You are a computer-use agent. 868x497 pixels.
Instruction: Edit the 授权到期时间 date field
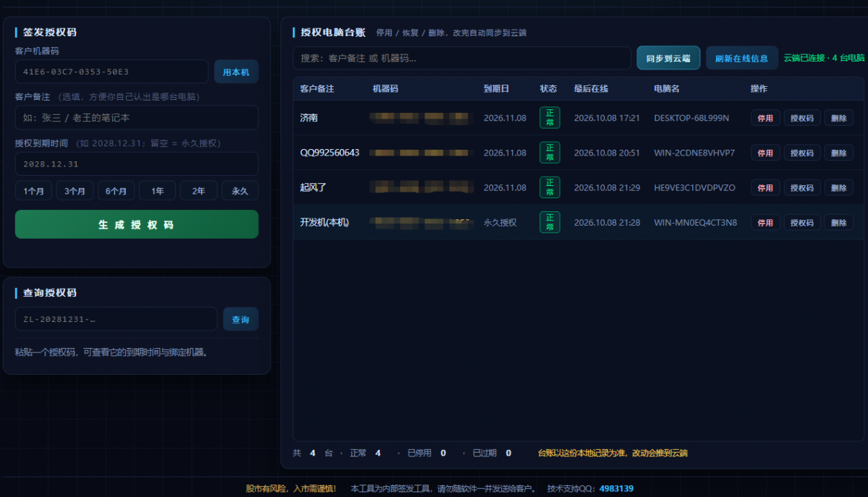tap(137, 163)
